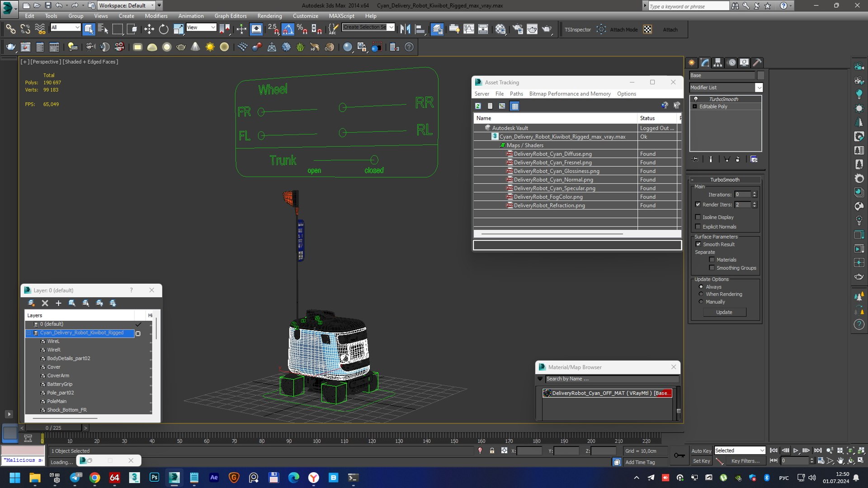Select When Rendering update option
This screenshot has width=868, height=488.
click(701, 294)
